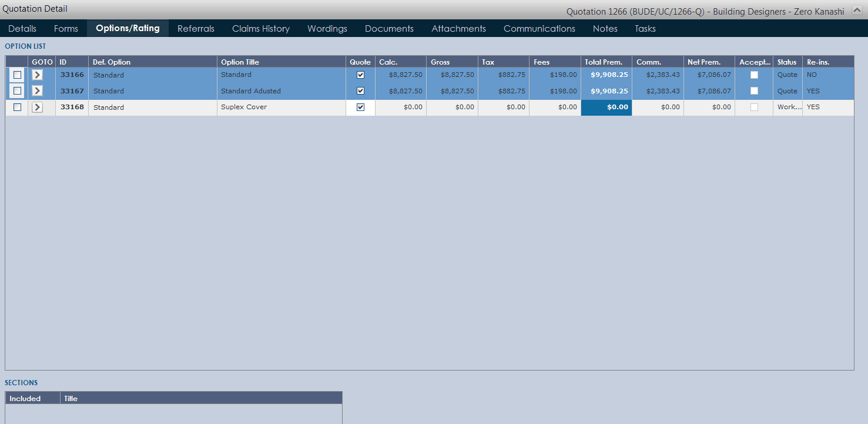Tick the selection checkbox for row 33167
The height and width of the screenshot is (424, 868).
pos(17,90)
